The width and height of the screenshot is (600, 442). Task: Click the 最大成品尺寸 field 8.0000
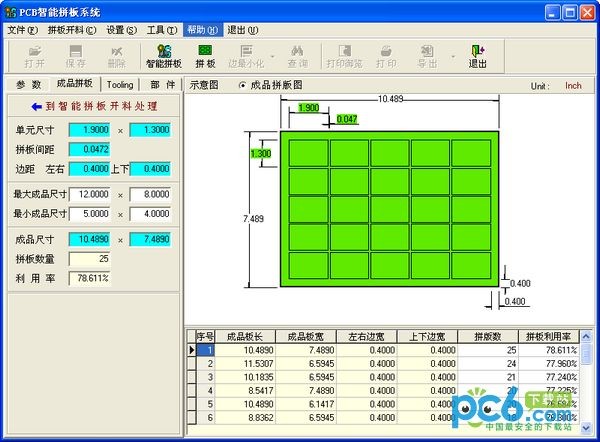(150, 194)
